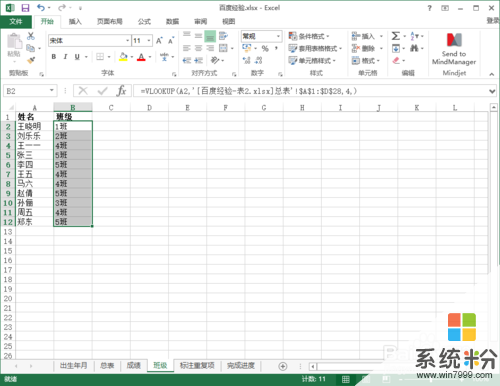500x386 pixels.
Task: Increase decimal places
Action: tap(246, 60)
